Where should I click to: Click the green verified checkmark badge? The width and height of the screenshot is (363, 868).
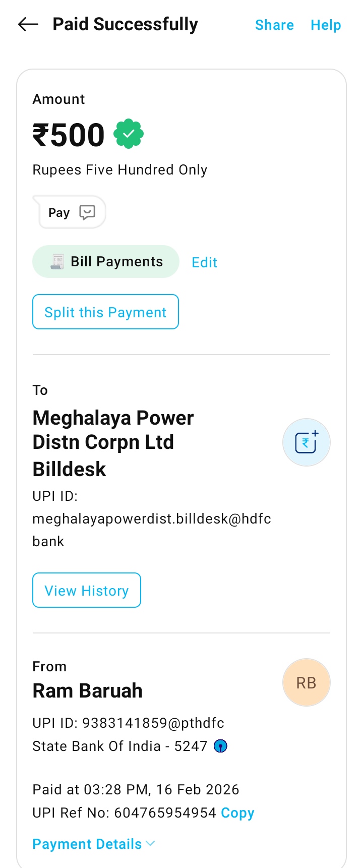tap(129, 134)
